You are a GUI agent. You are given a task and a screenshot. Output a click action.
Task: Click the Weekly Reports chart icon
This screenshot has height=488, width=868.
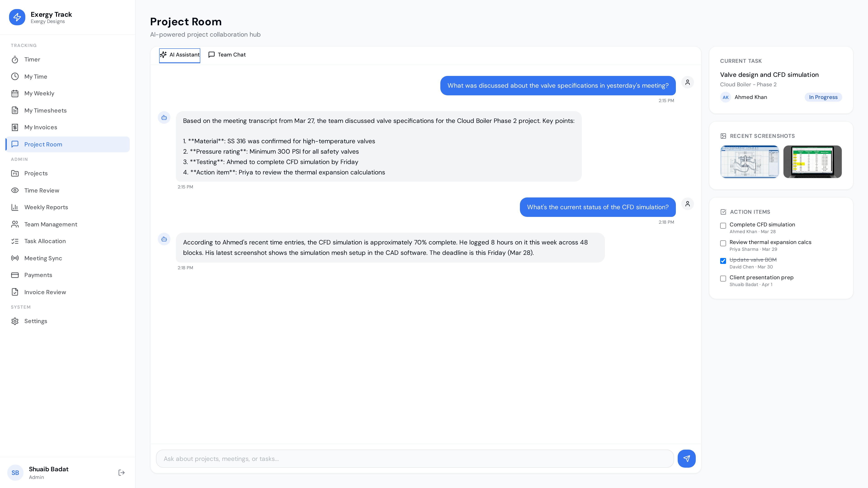pyautogui.click(x=15, y=207)
